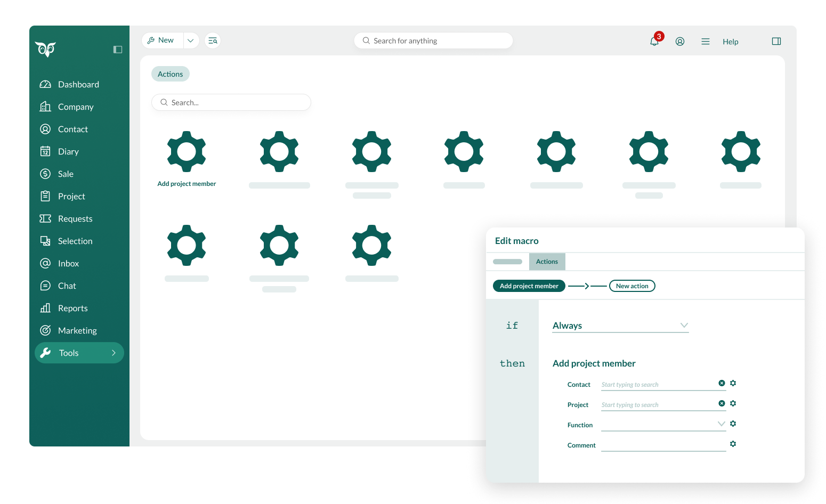Clear the Contact field with x icon

pos(722,383)
